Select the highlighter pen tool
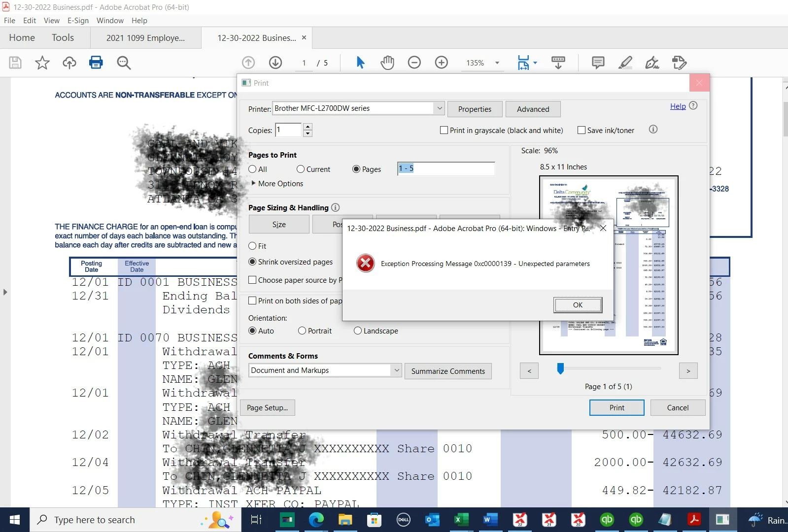The height and width of the screenshot is (532, 788). 625,63
